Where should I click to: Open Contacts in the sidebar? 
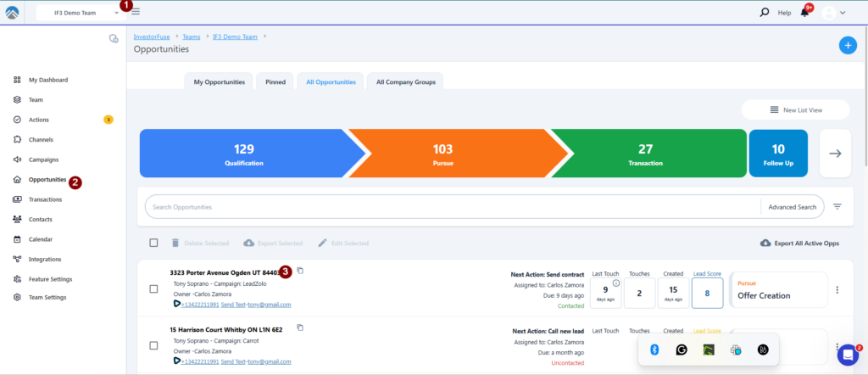(x=40, y=220)
